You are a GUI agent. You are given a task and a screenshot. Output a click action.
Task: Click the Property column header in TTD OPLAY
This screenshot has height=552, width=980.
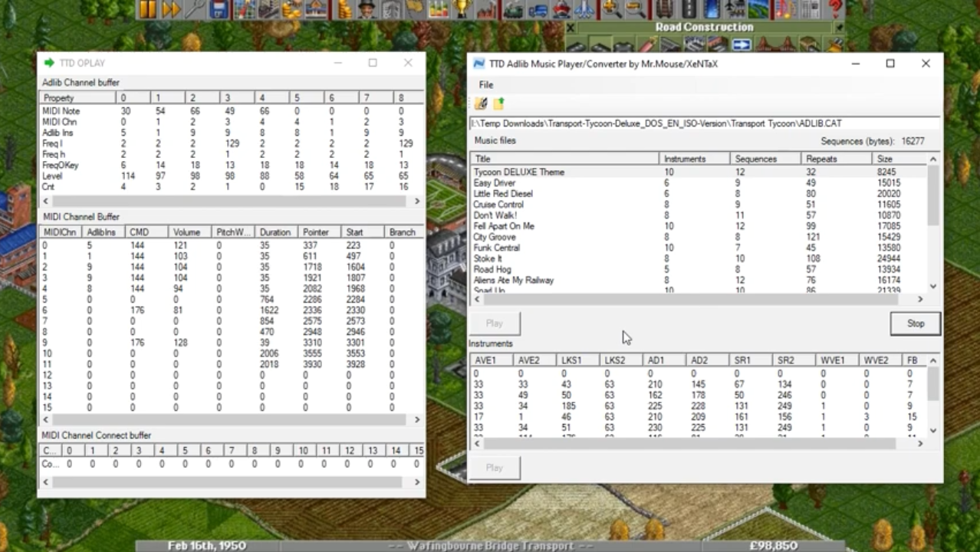(77, 98)
